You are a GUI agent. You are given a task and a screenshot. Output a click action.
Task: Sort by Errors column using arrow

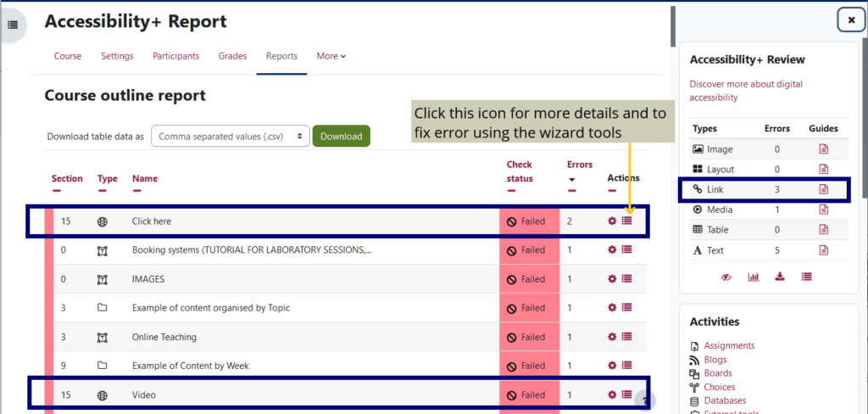point(571,179)
